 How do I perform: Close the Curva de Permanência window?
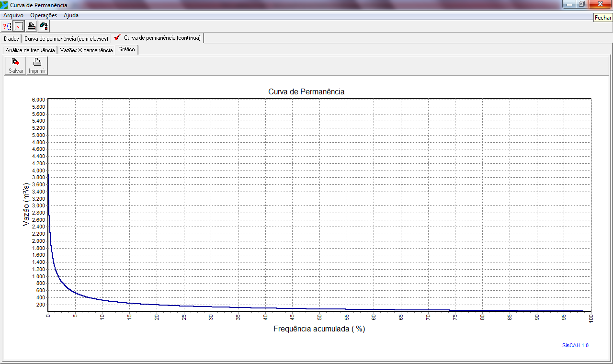(x=599, y=4)
